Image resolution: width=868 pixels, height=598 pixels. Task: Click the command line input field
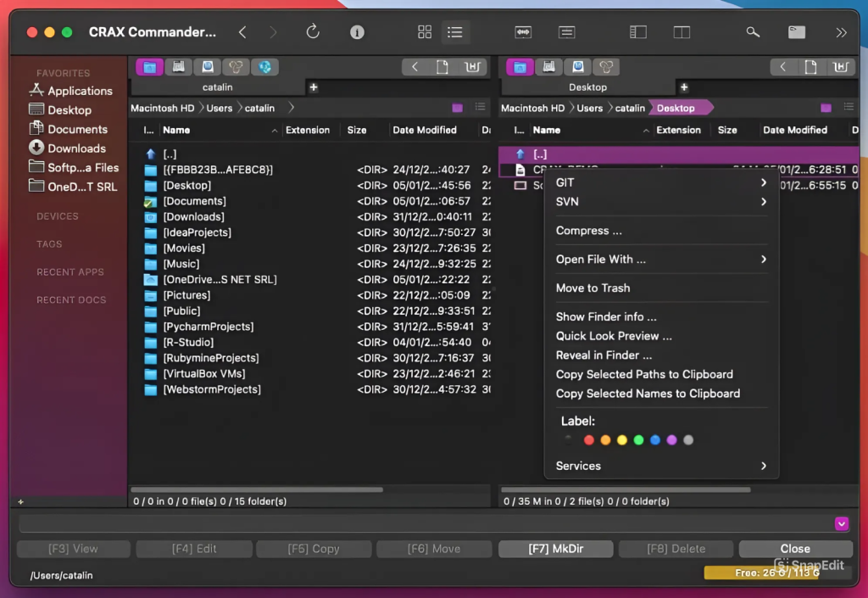tap(424, 524)
